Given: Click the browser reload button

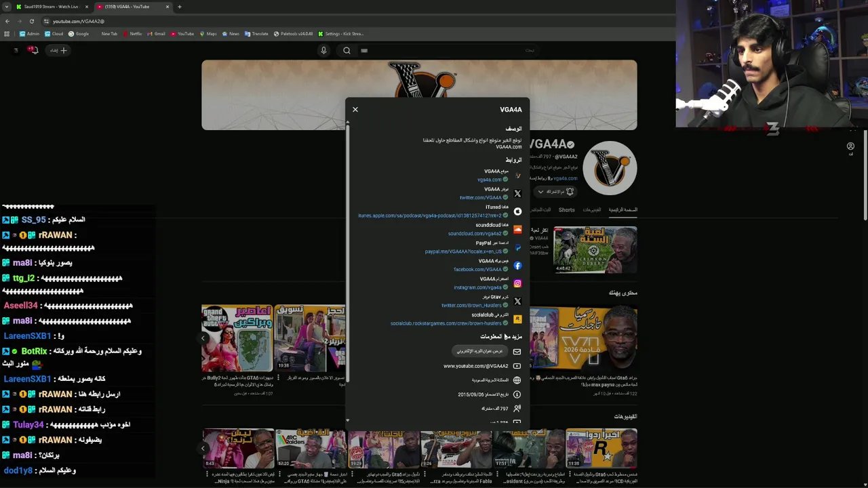Looking at the screenshot, I should point(31,21).
